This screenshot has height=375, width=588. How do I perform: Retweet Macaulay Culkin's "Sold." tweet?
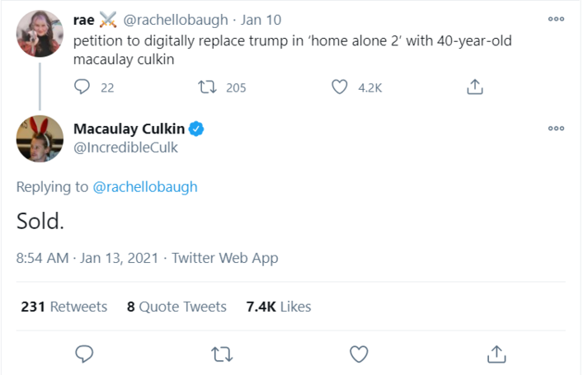coord(221,354)
